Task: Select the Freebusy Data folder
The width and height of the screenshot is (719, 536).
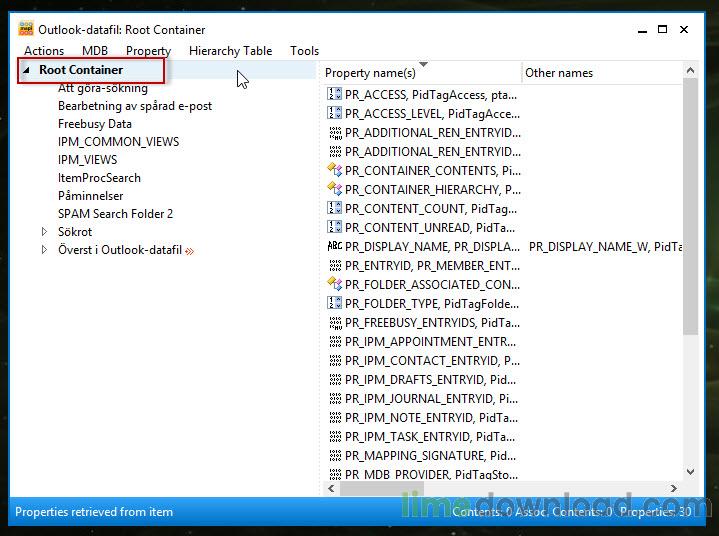Action: point(95,123)
